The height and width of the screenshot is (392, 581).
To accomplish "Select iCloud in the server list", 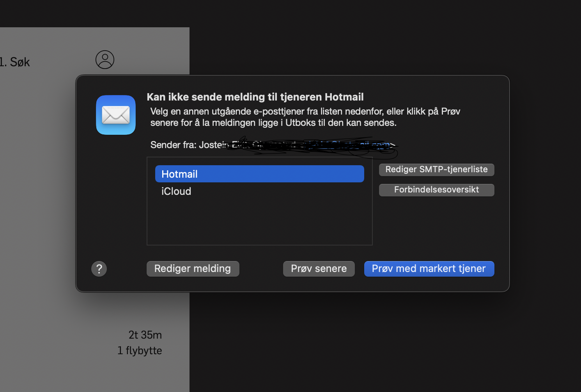I will point(260,191).
